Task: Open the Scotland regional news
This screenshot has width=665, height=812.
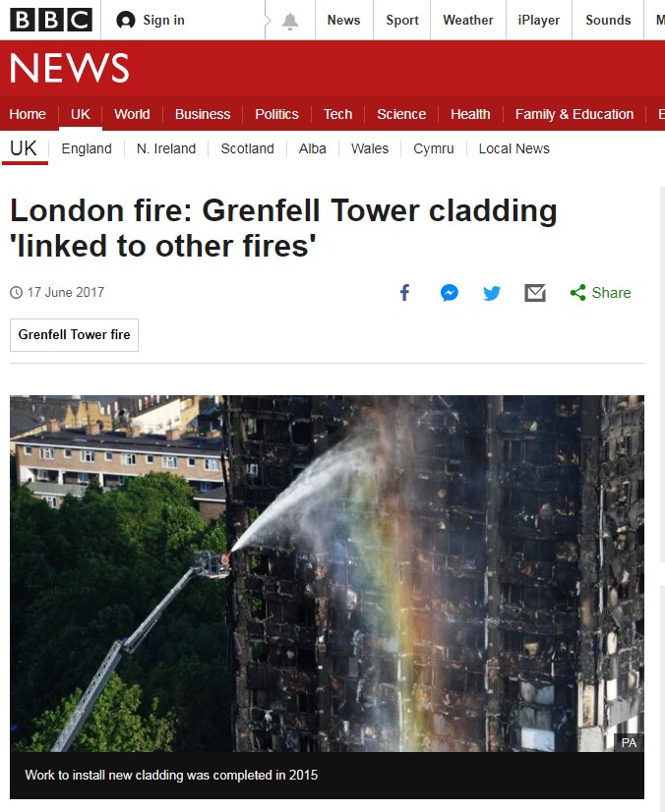Action: (247, 148)
